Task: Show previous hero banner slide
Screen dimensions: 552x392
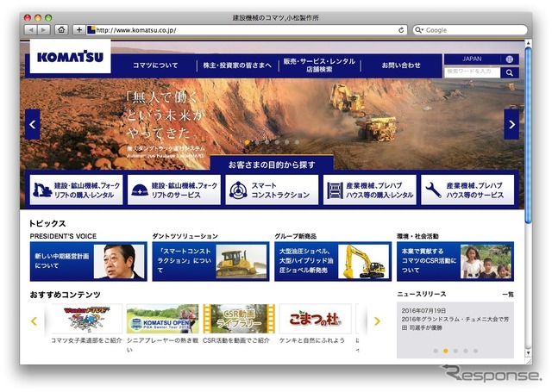Action: click(33, 124)
